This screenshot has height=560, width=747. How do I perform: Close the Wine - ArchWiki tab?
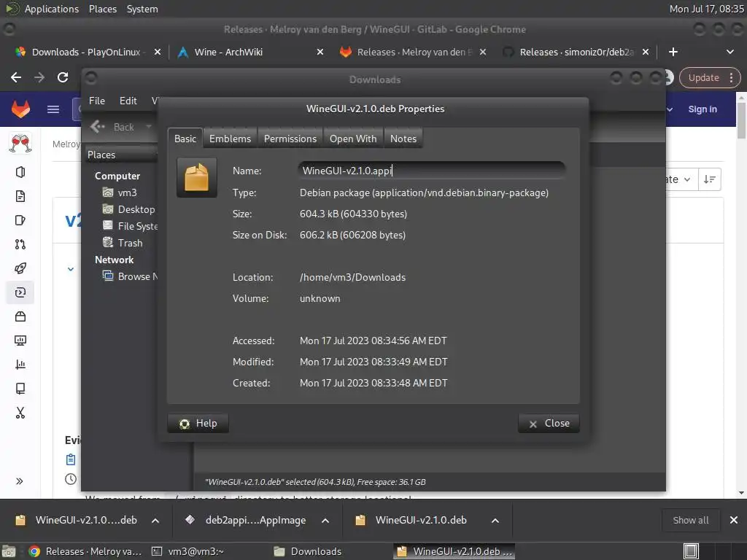(x=320, y=52)
